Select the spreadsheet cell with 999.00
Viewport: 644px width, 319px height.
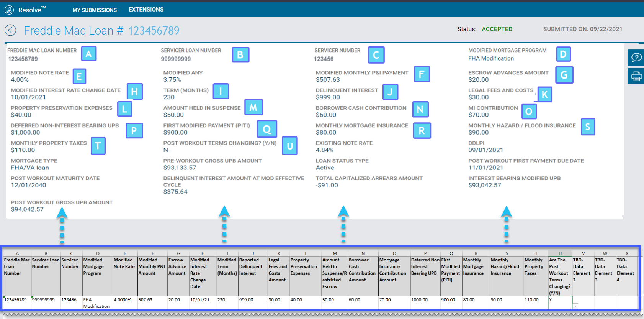(253, 303)
